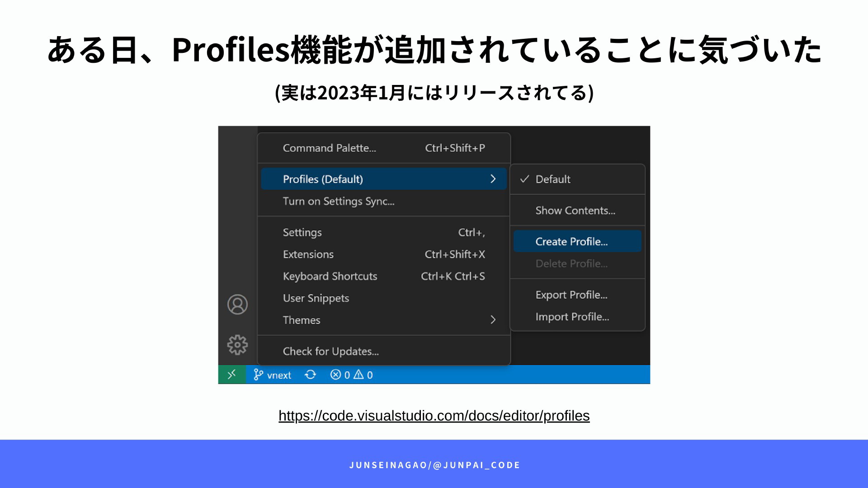The image size is (868, 488).
Task: Open User Snippets entry
Action: click(384, 298)
